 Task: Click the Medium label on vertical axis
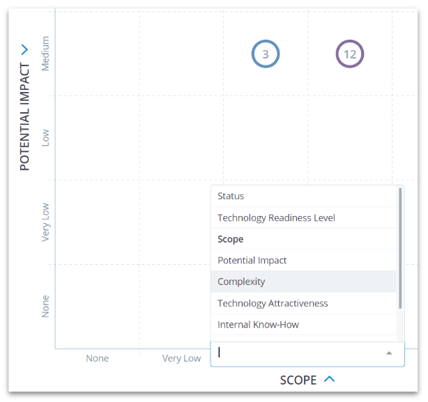point(45,53)
